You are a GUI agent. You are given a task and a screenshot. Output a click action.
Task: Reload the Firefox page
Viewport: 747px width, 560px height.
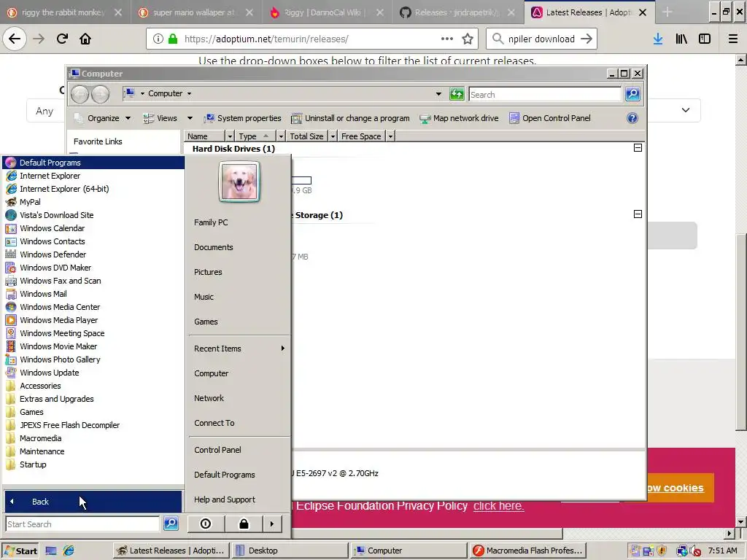(x=62, y=39)
